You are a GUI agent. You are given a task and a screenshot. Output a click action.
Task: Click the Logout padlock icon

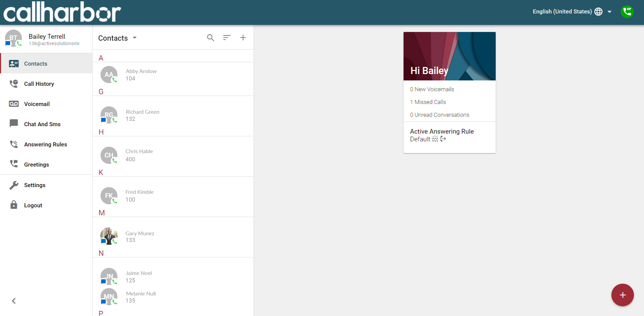tap(14, 205)
